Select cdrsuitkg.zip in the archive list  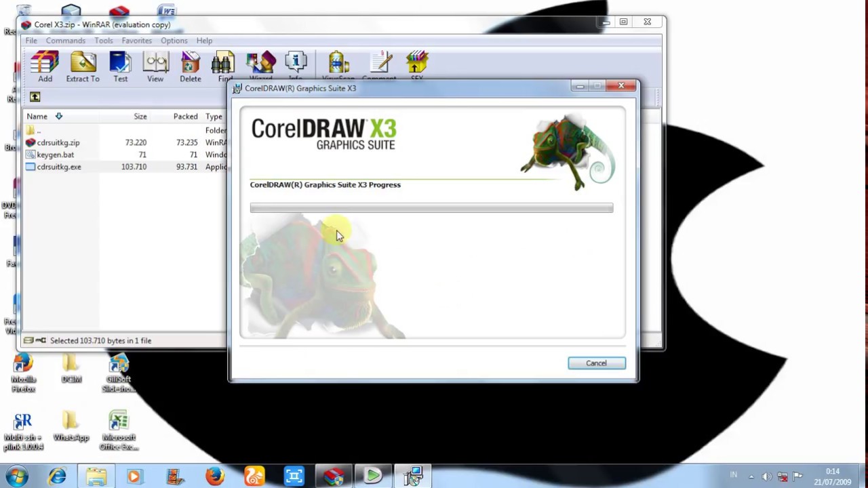58,142
